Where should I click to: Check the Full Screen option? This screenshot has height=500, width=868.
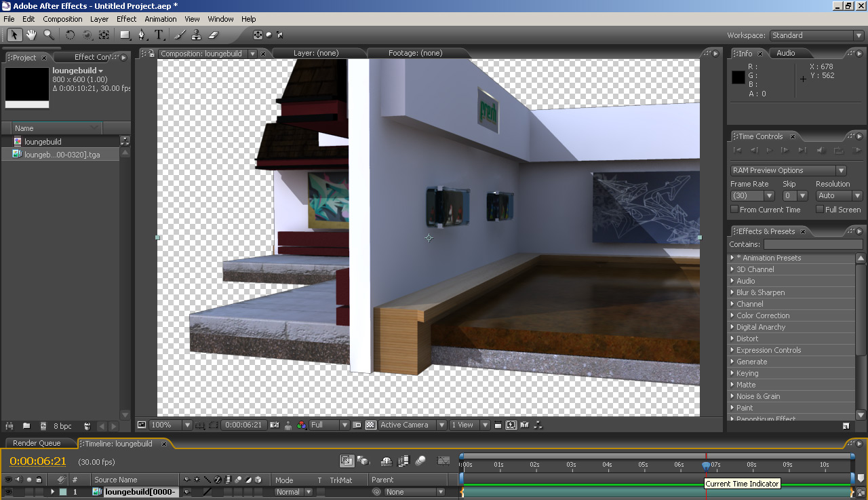pyautogui.click(x=820, y=210)
